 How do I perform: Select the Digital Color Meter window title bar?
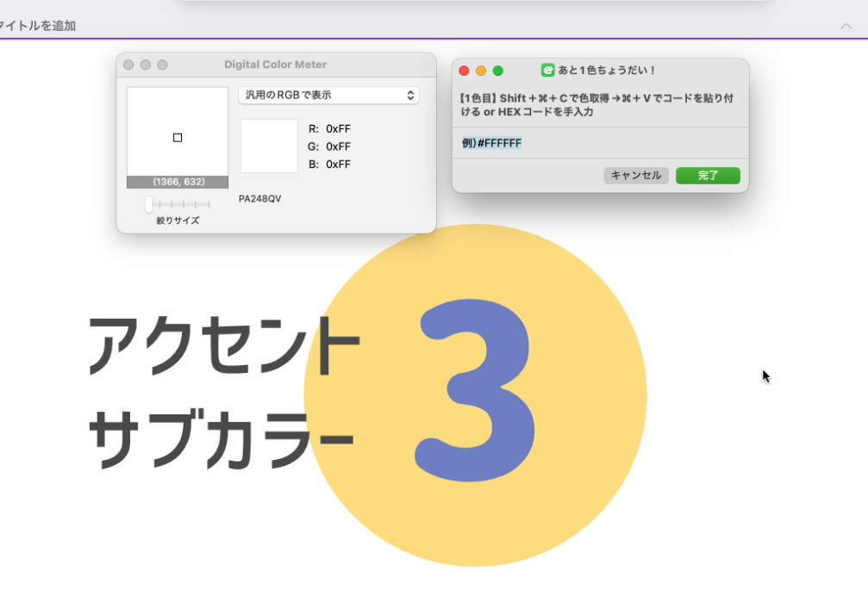click(x=276, y=64)
